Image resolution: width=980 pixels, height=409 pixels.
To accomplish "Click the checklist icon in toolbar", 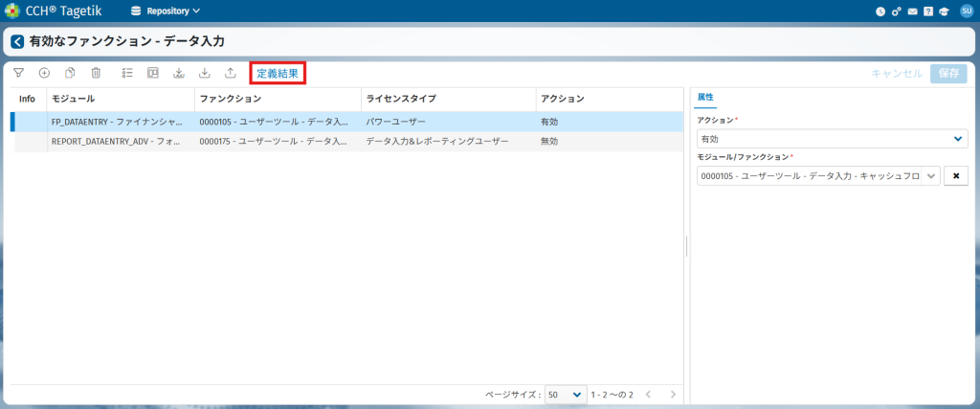I will coord(127,73).
